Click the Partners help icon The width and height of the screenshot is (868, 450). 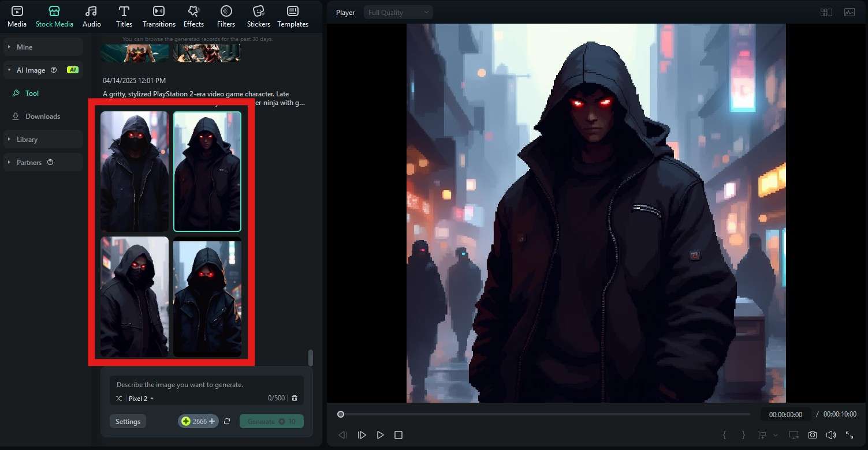[x=50, y=162]
